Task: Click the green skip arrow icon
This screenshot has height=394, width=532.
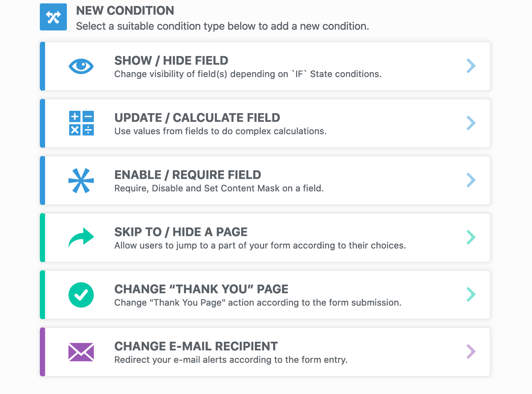Action: [x=81, y=238]
